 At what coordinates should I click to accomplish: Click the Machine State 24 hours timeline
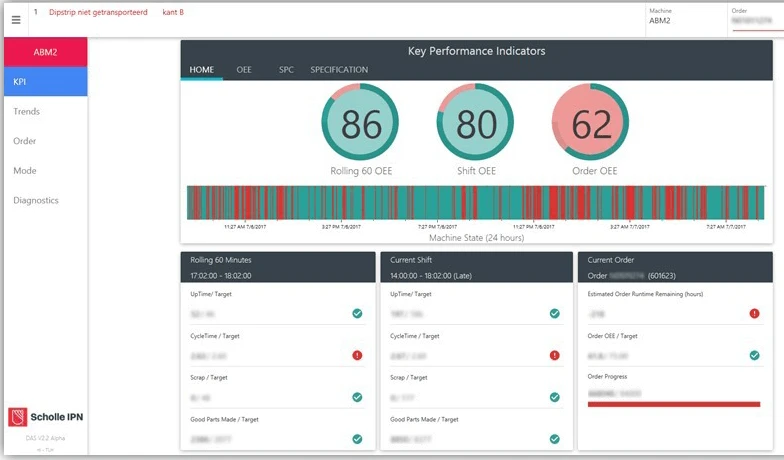click(476, 201)
